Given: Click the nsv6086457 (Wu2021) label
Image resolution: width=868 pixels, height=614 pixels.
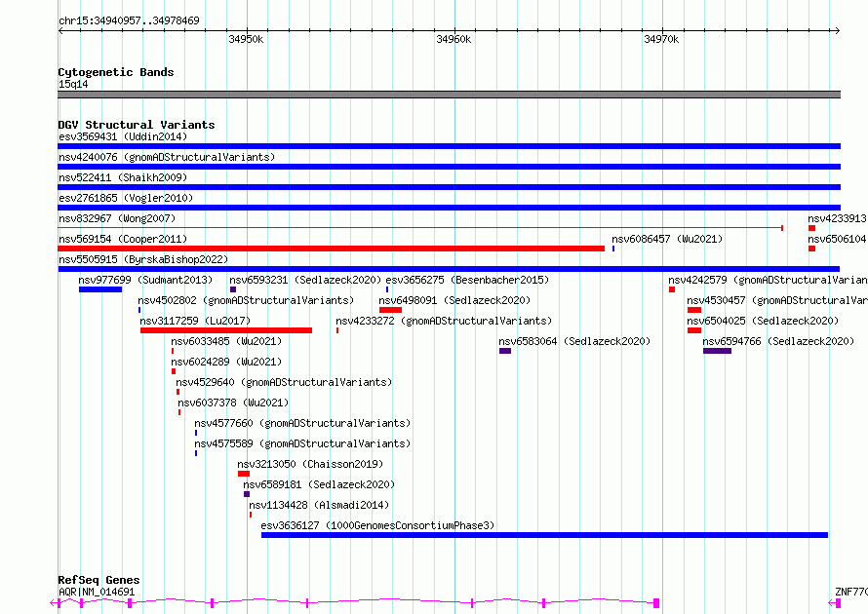Looking at the screenshot, I should coord(667,239).
